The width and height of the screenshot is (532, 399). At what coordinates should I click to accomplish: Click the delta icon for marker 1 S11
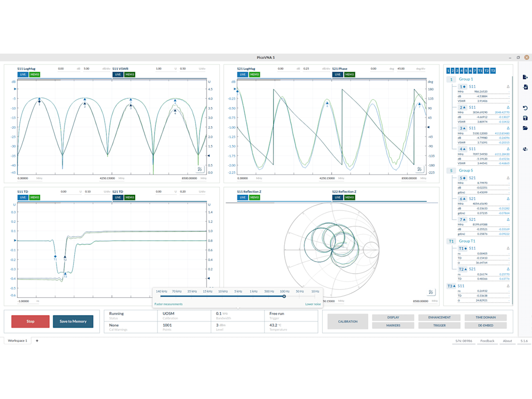point(508,87)
